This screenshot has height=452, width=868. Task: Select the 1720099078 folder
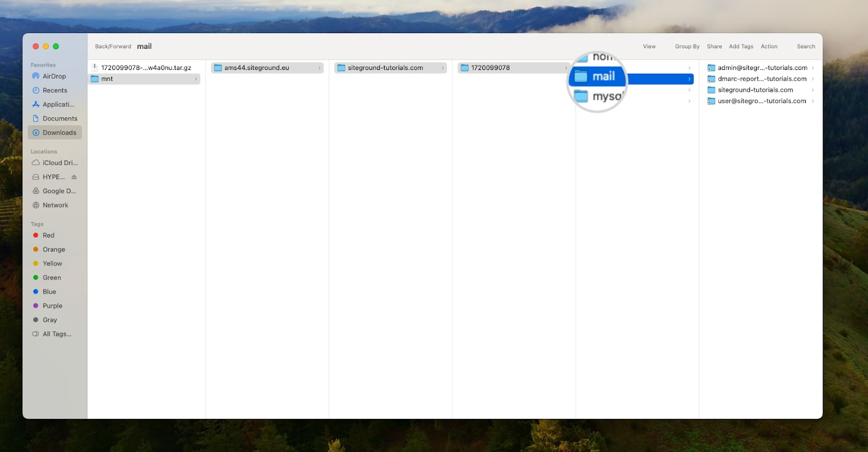pyautogui.click(x=514, y=68)
